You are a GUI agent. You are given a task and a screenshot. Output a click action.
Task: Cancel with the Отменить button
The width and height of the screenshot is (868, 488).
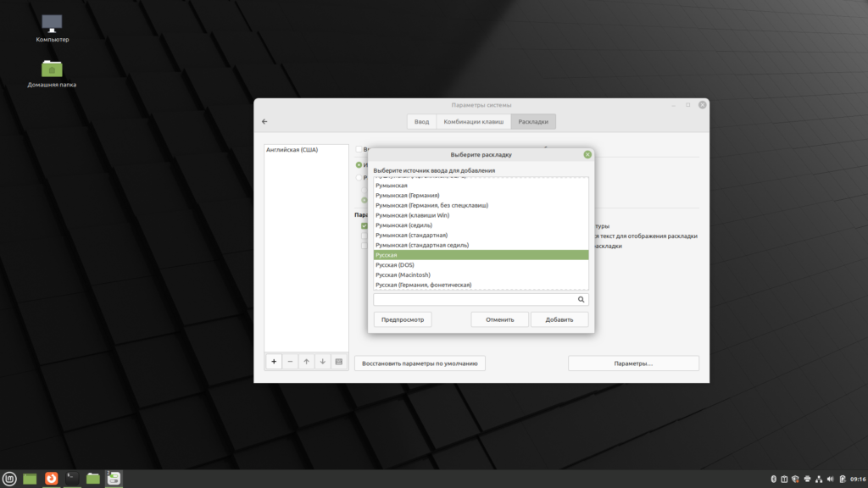(500, 319)
